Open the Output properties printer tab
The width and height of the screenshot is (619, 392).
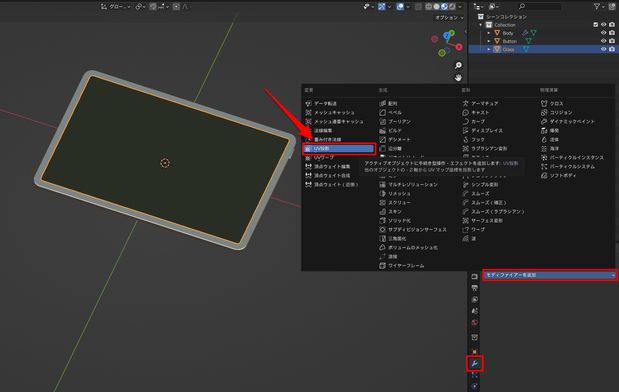[x=475, y=288]
